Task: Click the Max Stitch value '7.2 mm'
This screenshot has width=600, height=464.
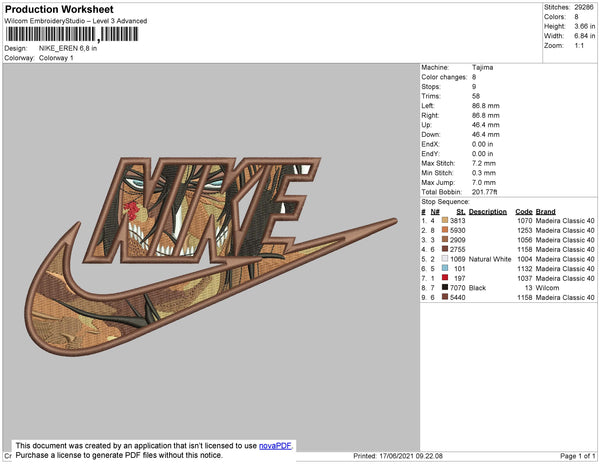Action: pyautogui.click(x=484, y=163)
